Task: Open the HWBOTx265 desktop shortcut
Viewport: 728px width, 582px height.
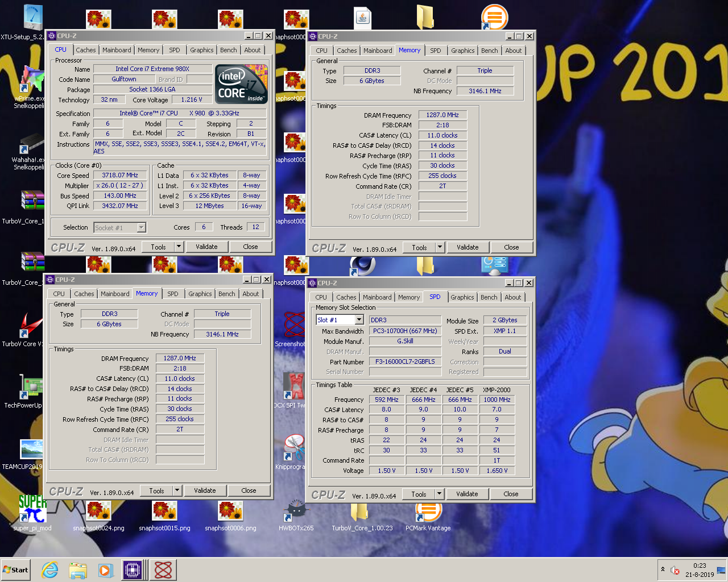Action: (x=296, y=510)
